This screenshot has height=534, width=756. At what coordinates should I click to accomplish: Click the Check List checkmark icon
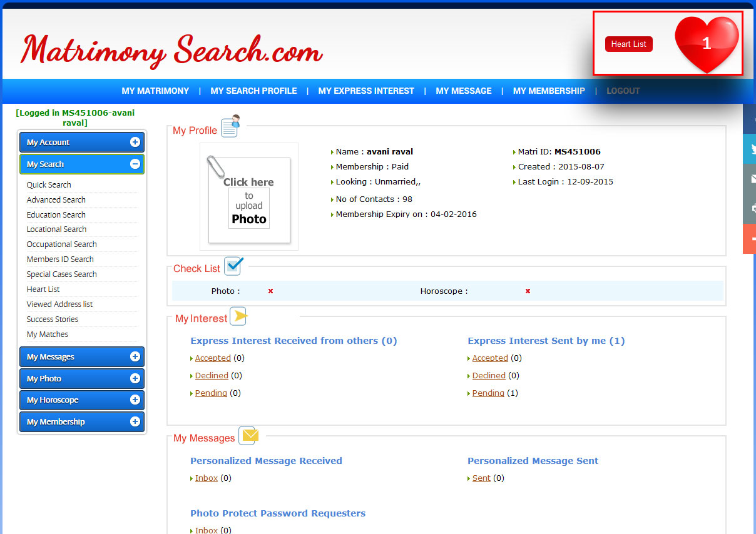(x=233, y=266)
